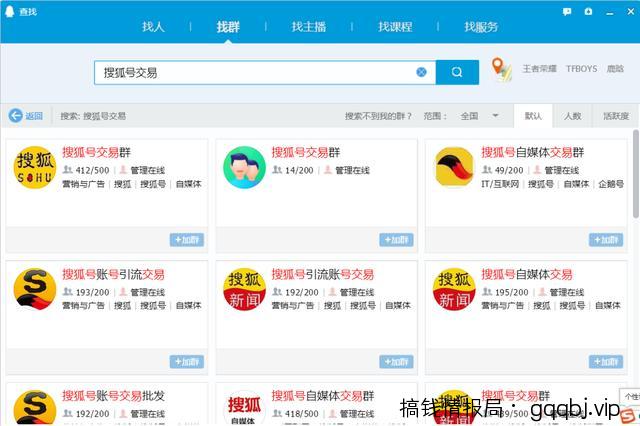Image resolution: width=640 pixels, height=426 pixels.
Task: Click the 返回 link
Action: (x=34, y=116)
